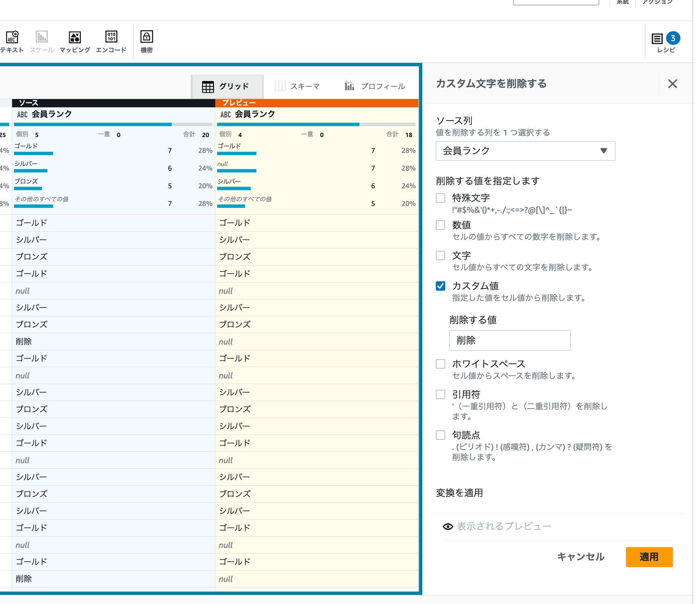Uncheck the カスタム値 checkbox
This screenshot has width=700, height=604.
click(440, 286)
